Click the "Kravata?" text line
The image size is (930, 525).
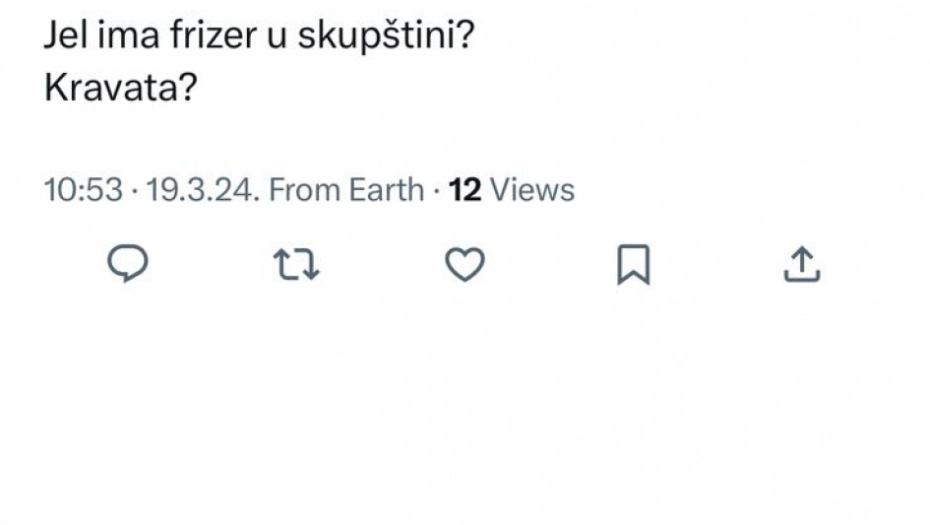(x=120, y=89)
